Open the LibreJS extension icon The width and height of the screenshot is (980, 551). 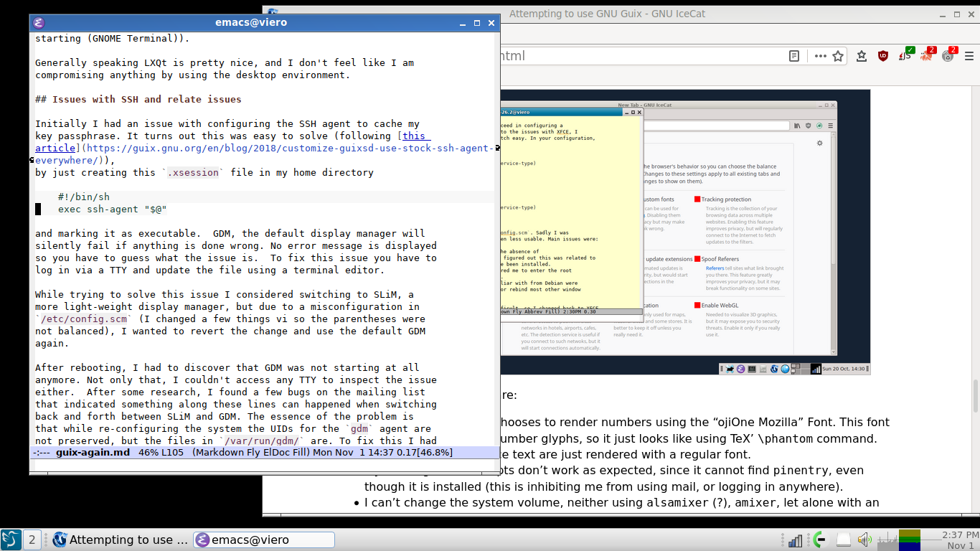(x=906, y=55)
